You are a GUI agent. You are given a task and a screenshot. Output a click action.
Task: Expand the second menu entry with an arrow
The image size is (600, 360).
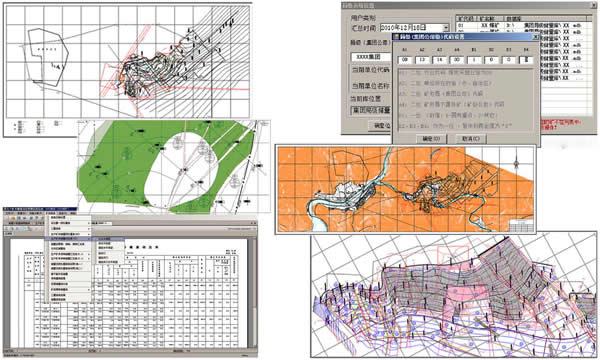[70, 223]
